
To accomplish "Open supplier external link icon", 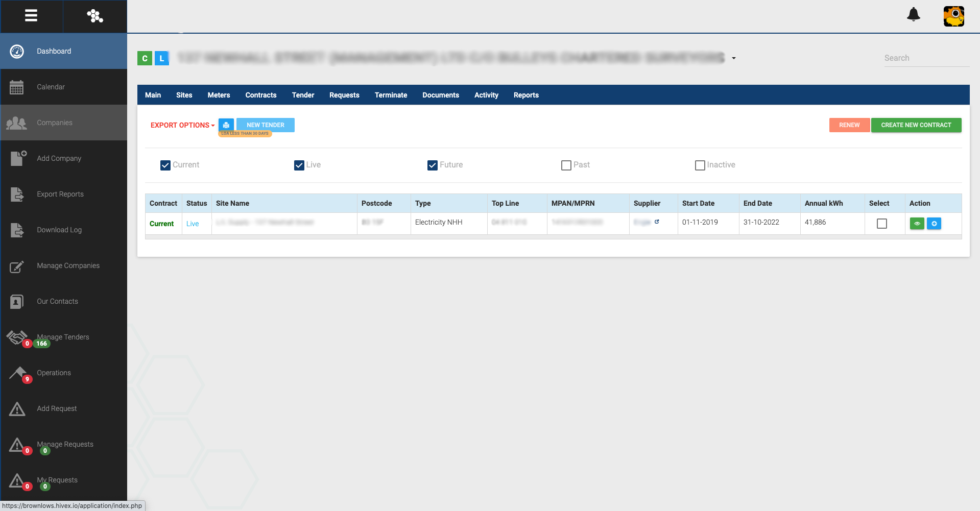I will click(657, 222).
